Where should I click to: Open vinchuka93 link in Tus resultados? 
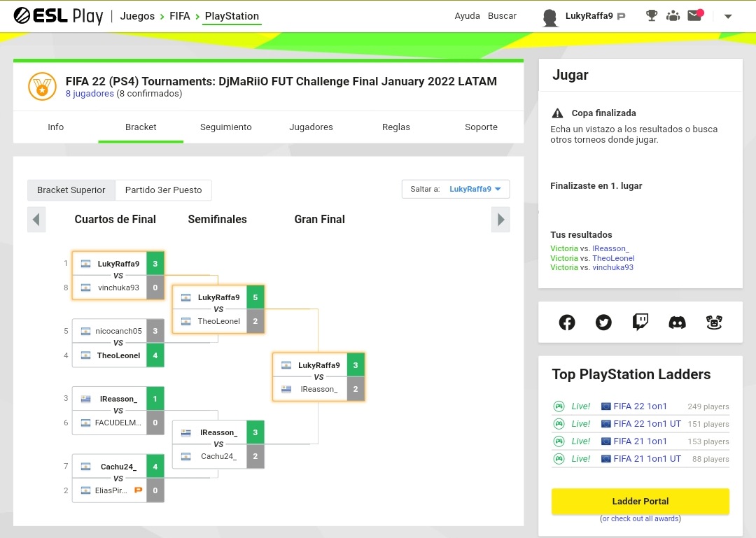point(612,267)
